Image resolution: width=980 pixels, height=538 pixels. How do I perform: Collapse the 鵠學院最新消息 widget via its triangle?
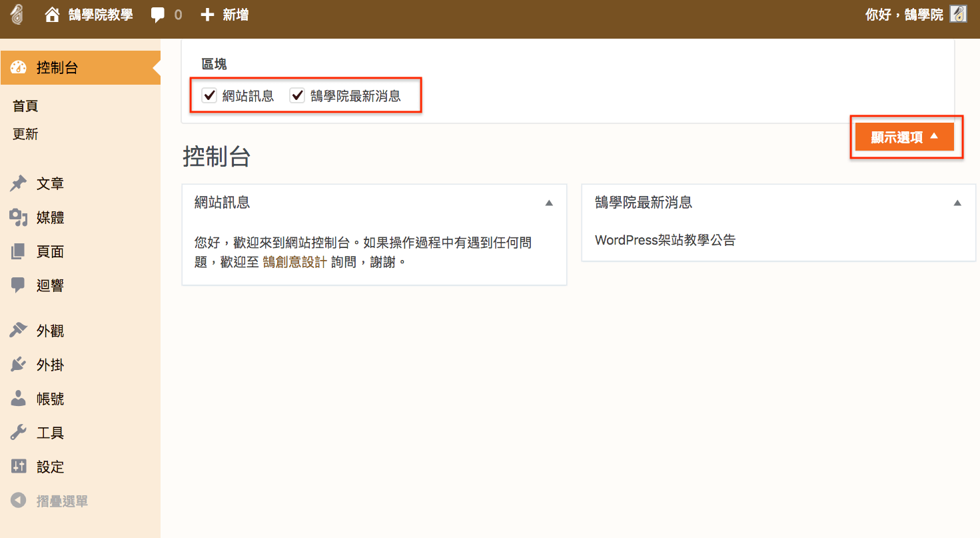(957, 203)
